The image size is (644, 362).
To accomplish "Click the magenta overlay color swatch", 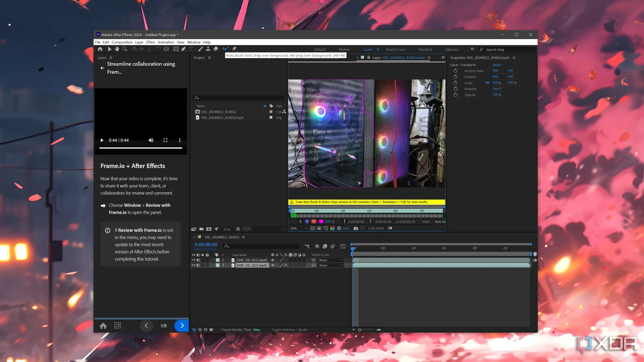I will click(x=321, y=222).
